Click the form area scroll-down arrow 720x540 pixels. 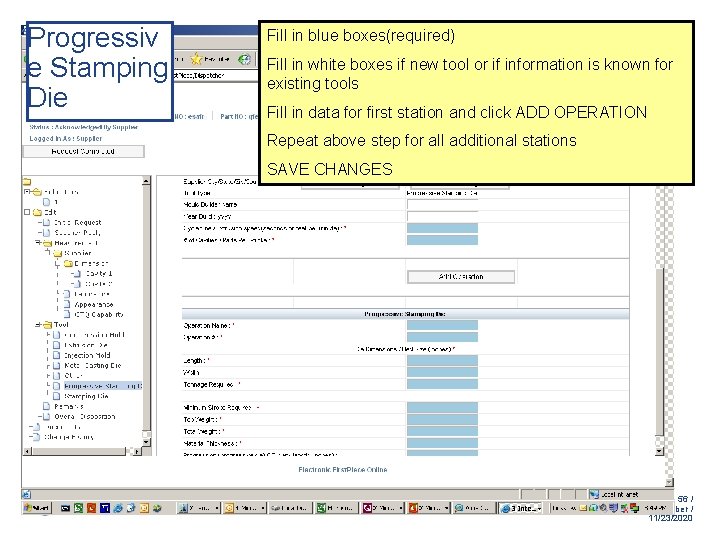point(659,451)
